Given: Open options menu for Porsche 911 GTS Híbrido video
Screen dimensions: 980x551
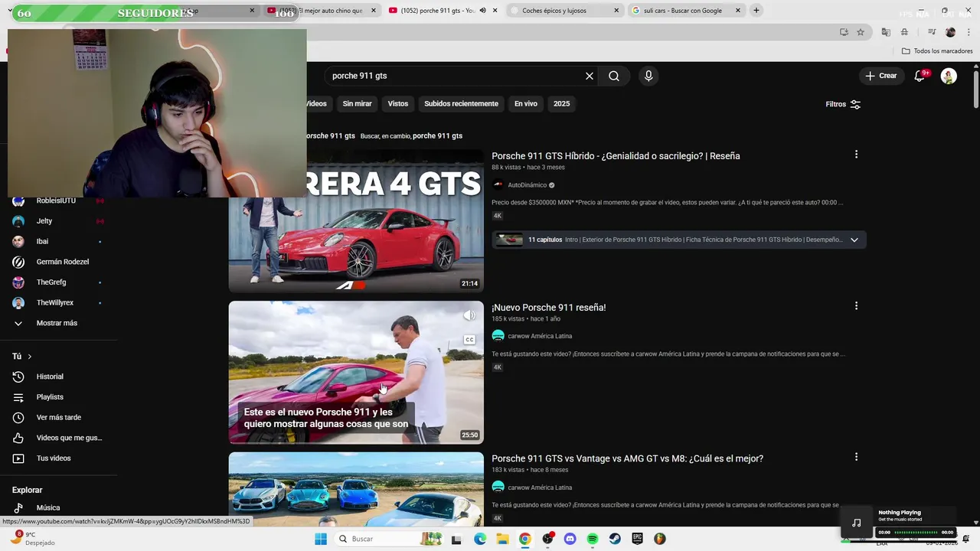Looking at the screenshot, I should pyautogui.click(x=856, y=155).
